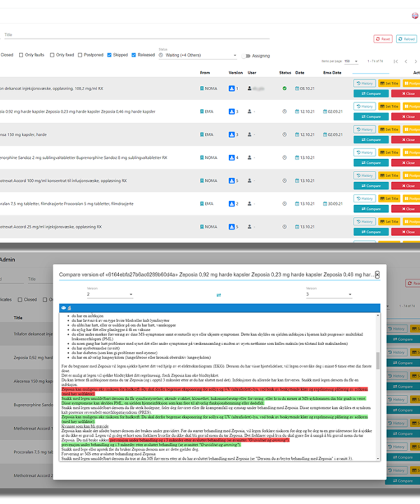Click the Reload button
The image size is (420, 504).
tap(407, 39)
